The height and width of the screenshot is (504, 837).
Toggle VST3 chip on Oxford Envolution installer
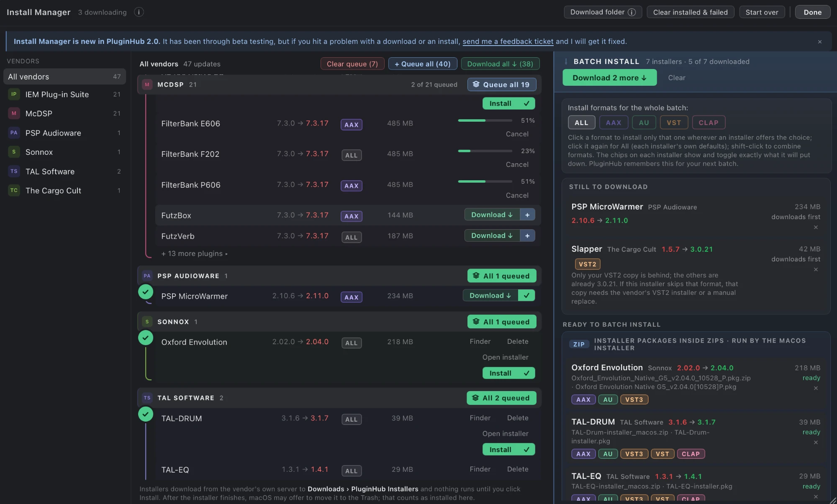pyautogui.click(x=634, y=399)
